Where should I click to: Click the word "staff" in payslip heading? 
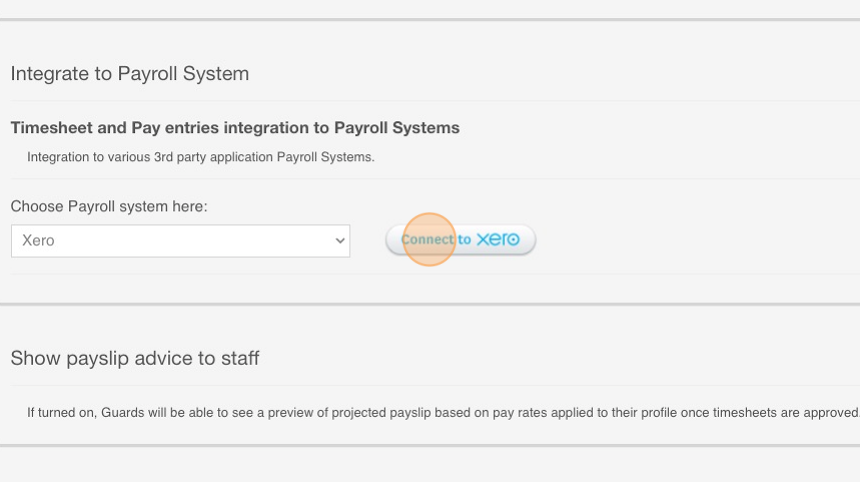pos(240,358)
